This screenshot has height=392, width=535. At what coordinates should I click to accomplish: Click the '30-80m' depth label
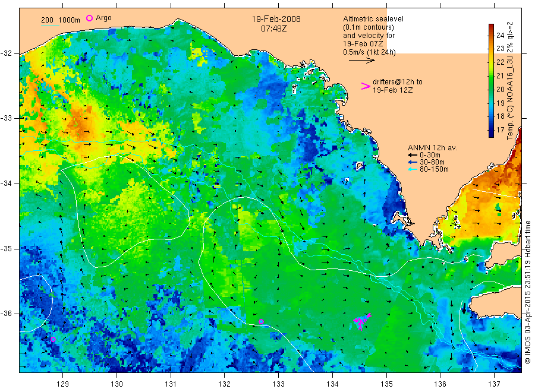tap(432, 162)
